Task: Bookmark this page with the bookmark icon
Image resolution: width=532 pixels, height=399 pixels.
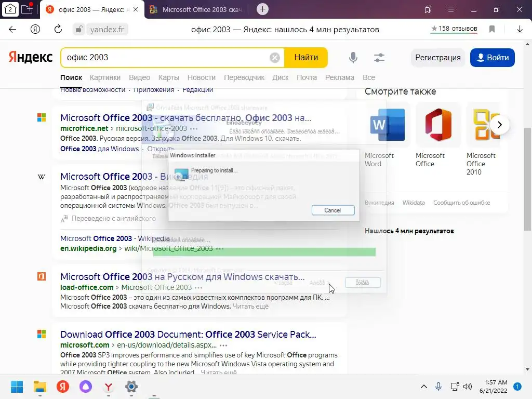Action: coord(492,29)
